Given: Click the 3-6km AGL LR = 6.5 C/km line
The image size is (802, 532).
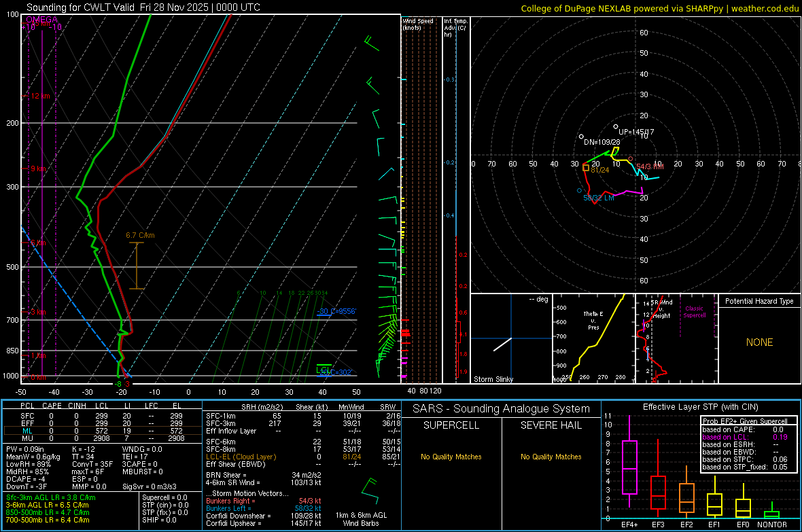Looking at the screenshot, I should (x=47, y=504).
